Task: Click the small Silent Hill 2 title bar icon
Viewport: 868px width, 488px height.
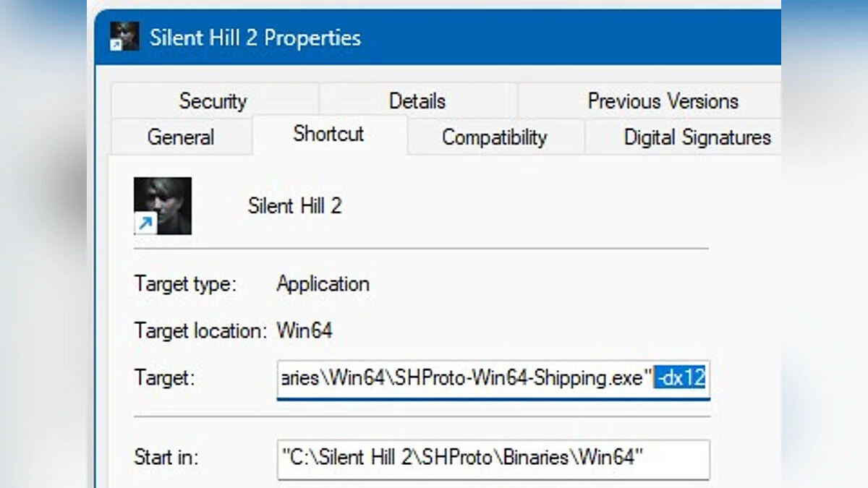Action: 124,36
